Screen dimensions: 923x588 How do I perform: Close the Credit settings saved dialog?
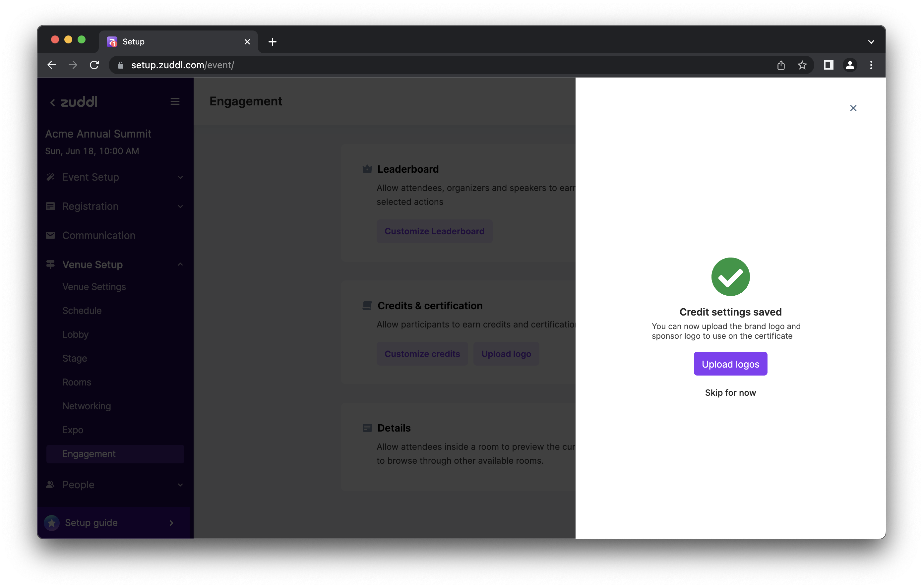tap(854, 108)
